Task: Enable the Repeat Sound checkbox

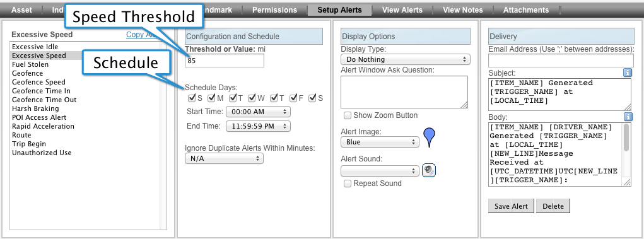Action: [x=348, y=184]
